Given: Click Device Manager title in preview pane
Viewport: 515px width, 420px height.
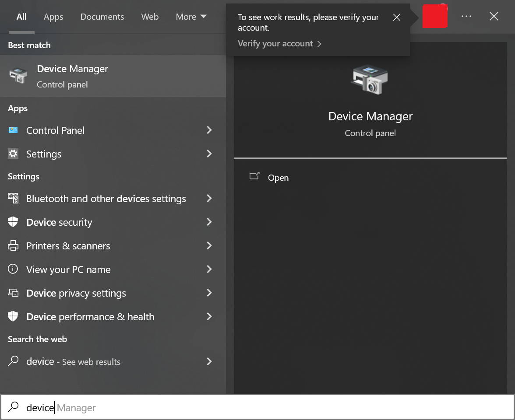Looking at the screenshot, I should (x=370, y=116).
